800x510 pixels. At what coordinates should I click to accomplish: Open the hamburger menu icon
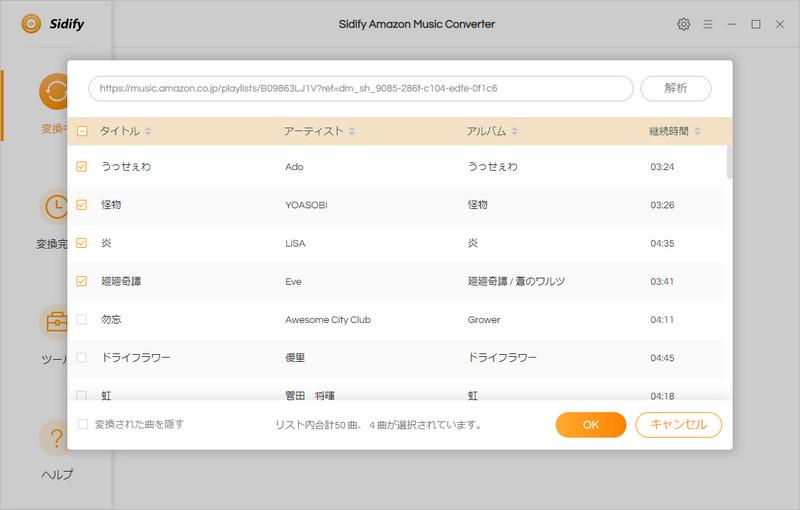click(x=708, y=24)
